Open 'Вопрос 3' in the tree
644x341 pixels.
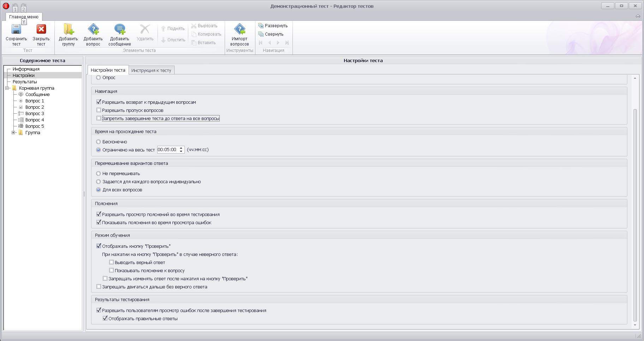click(x=35, y=114)
